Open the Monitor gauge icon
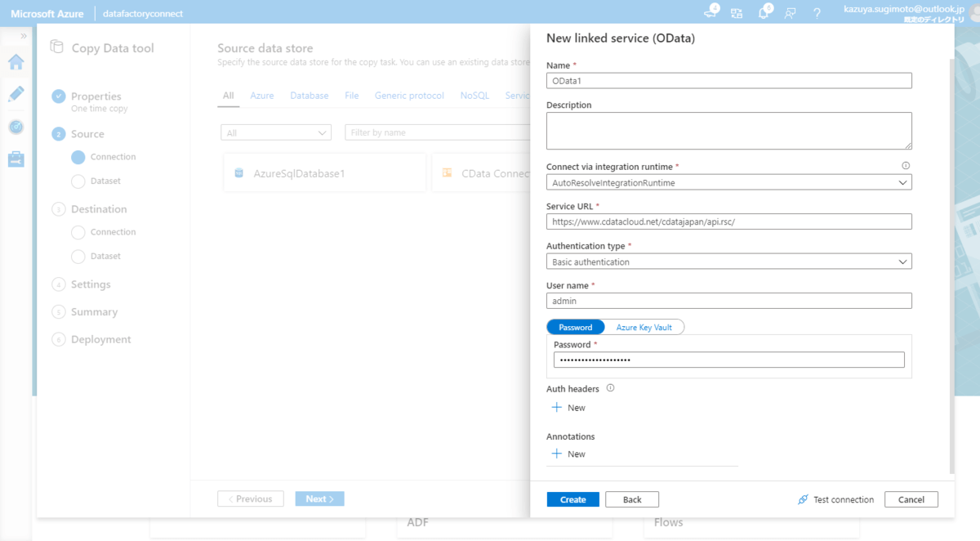The height and width of the screenshot is (541, 980). pyautogui.click(x=16, y=127)
